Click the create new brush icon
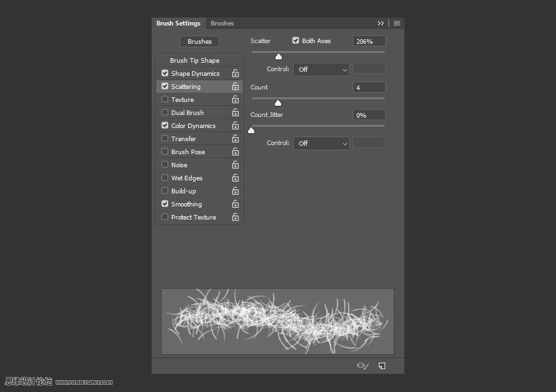Viewport: 556px width, 392px height. (382, 366)
